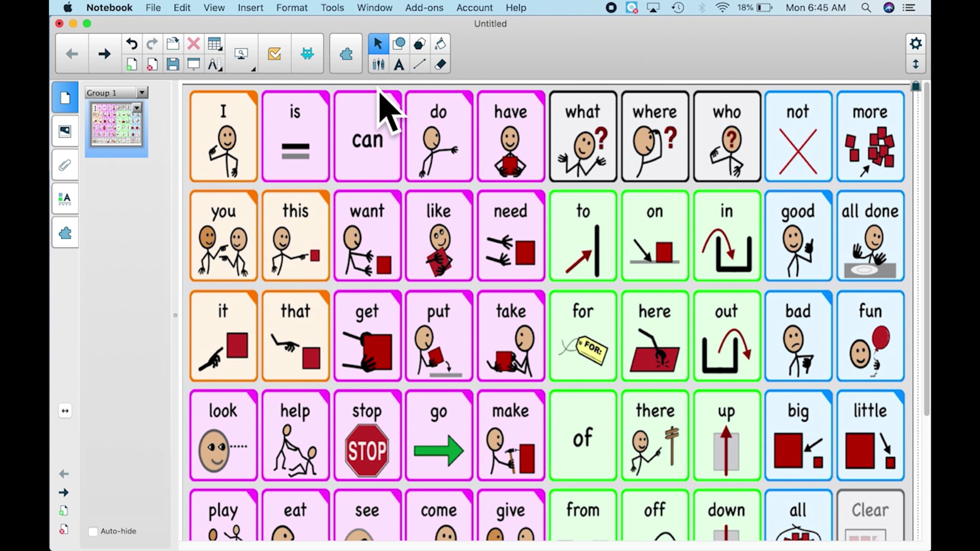
Task: Toggle toolbar position with the vertical arrow button
Action: [x=915, y=64]
